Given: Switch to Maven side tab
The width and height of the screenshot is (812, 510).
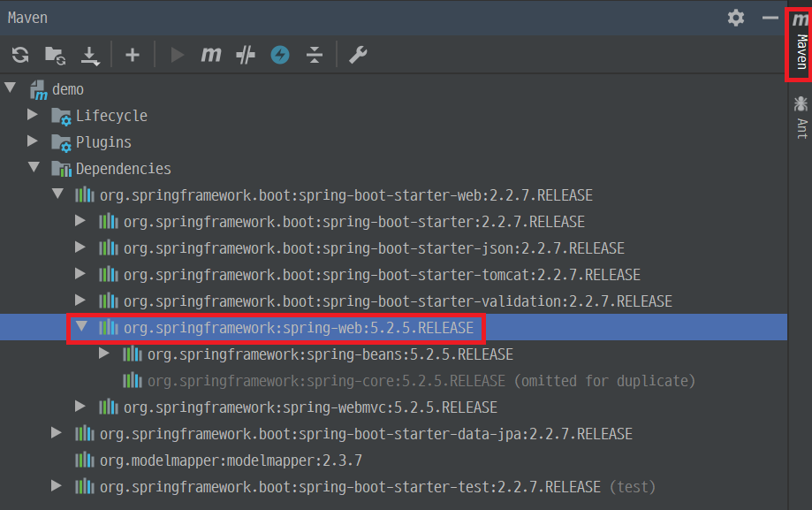Looking at the screenshot, I should coord(801,42).
